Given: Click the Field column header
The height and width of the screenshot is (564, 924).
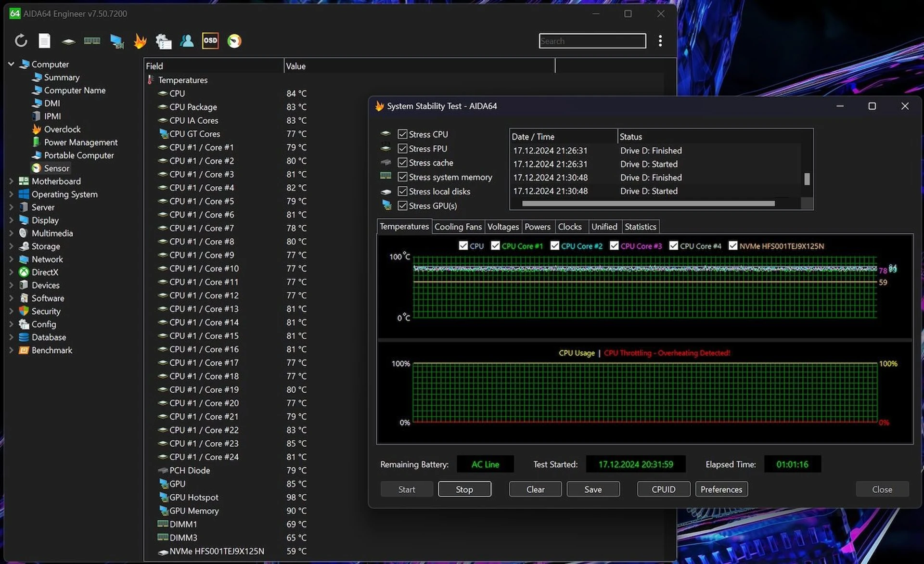Looking at the screenshot, I should [214, 66].
